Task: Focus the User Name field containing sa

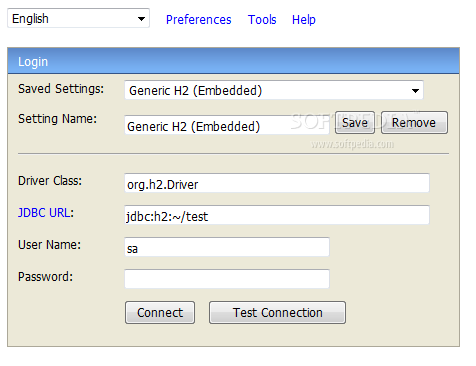Action: (227, 247)
